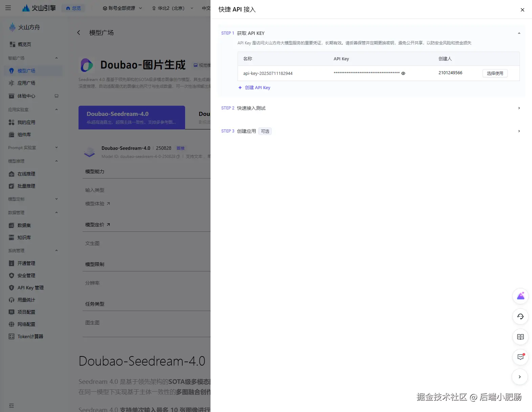The height and width of the screenshot is (412, 532).
Task: Open the 模型体验 link
Action: tap(97, 204)
